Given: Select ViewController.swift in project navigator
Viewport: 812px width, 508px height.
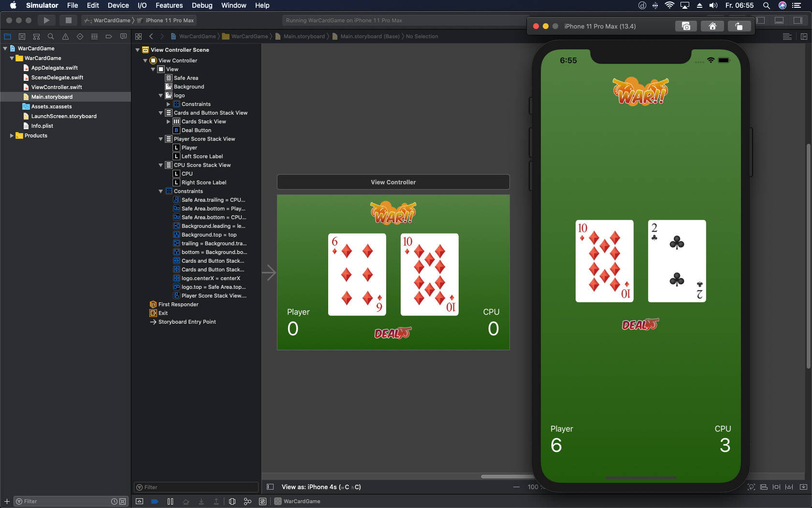Looking at the screenshot, I should tap(56, 87).
